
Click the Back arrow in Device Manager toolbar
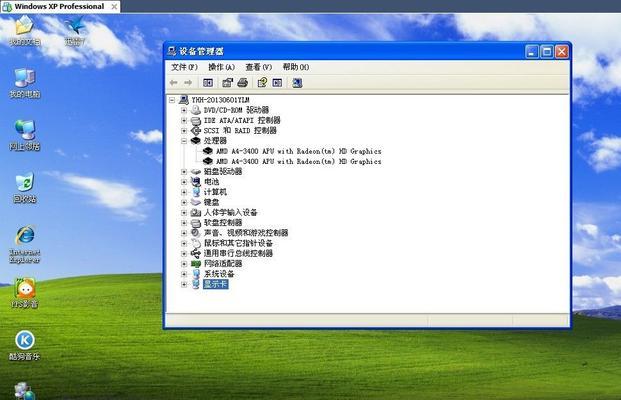(x=173, y=83)
